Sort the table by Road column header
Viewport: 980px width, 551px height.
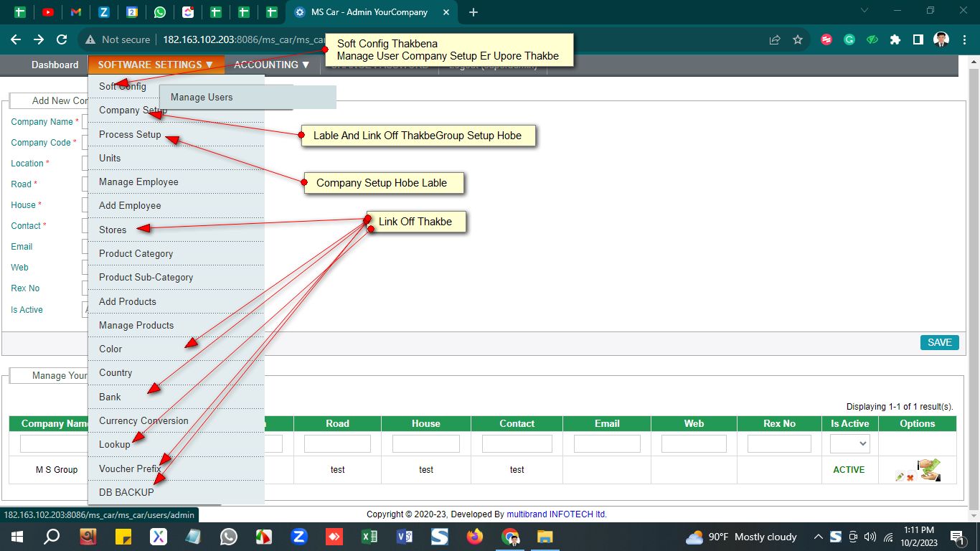337,424
